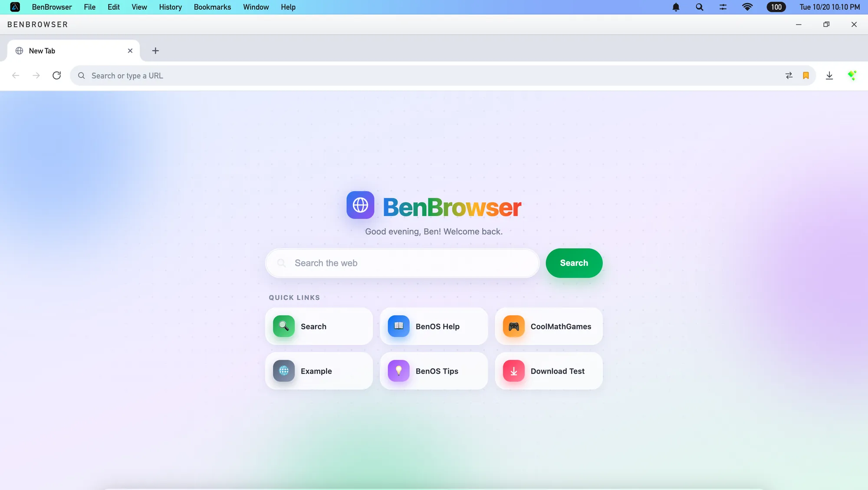Screen dimensions: 868x490
Task: Click the BenOS logo in menu bar
Action: [x=15, y=7]
